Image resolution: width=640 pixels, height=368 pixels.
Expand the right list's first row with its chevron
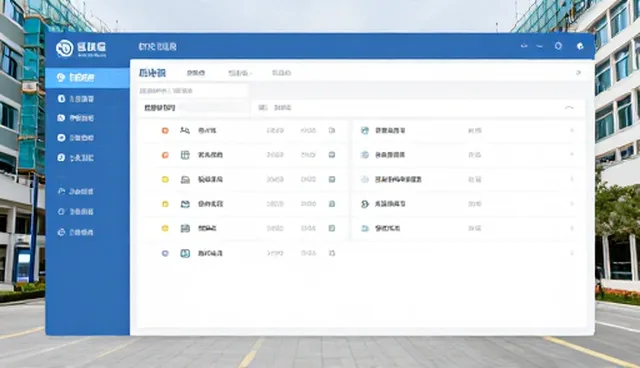[x=572, y=131]
